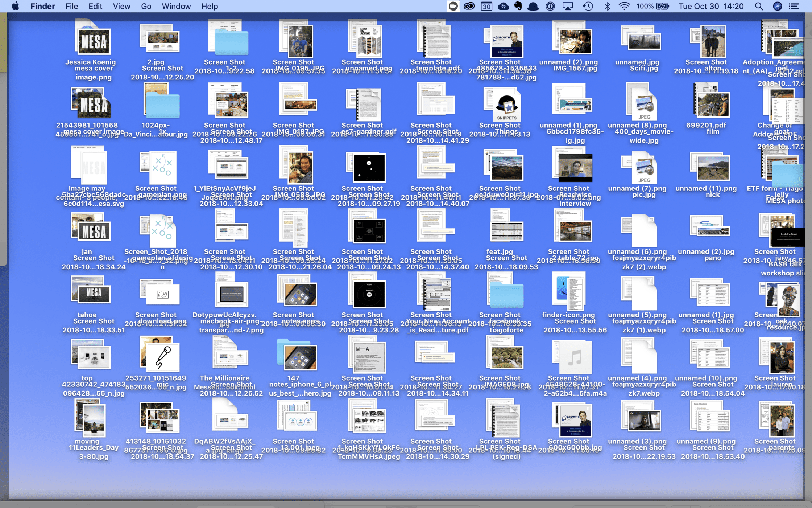Viewport: 812px width, 508px height.
Task: Open the Evernote menu bar icon
Action: tap(518, 6)
